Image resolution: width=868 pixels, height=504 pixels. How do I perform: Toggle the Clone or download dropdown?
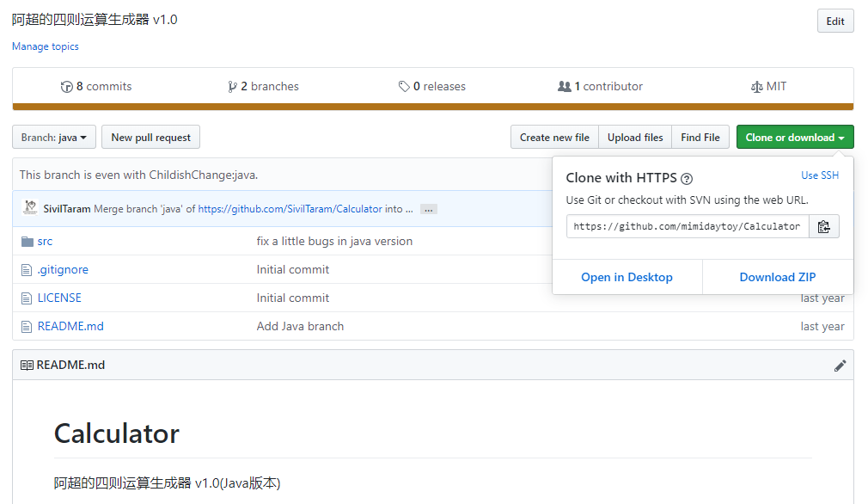click(x=794, y=138)
